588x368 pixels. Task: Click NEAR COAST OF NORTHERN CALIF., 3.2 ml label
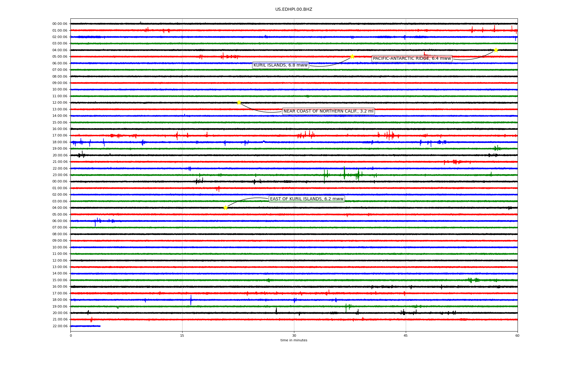[328, 111]
